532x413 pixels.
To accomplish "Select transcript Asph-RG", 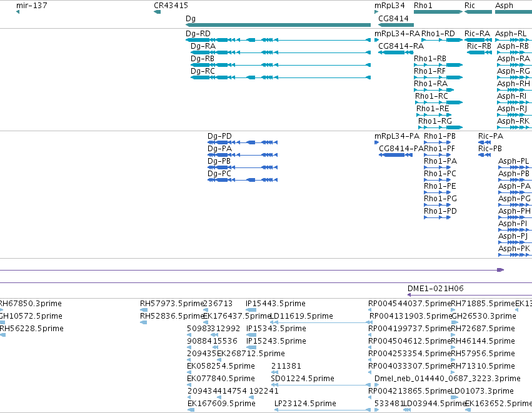I will pyautogui.click(x=514, y=77).
